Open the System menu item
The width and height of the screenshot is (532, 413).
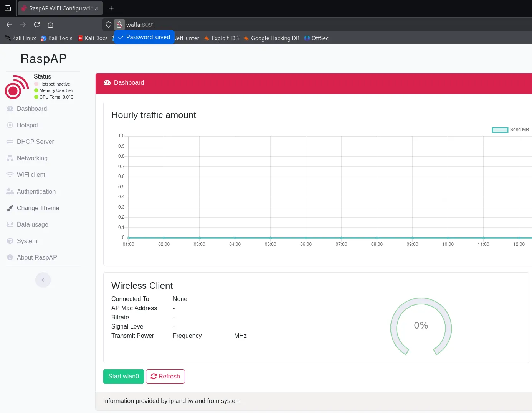[x=27, y=241]
